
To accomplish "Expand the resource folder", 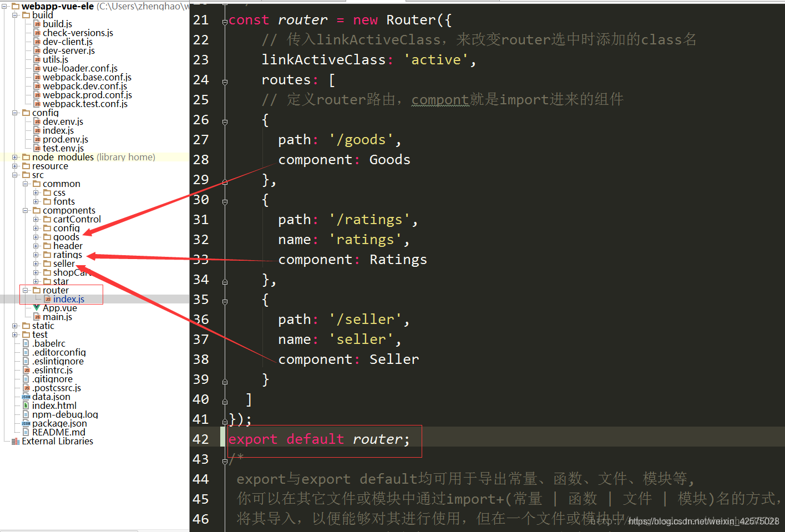I will (15, 166).
